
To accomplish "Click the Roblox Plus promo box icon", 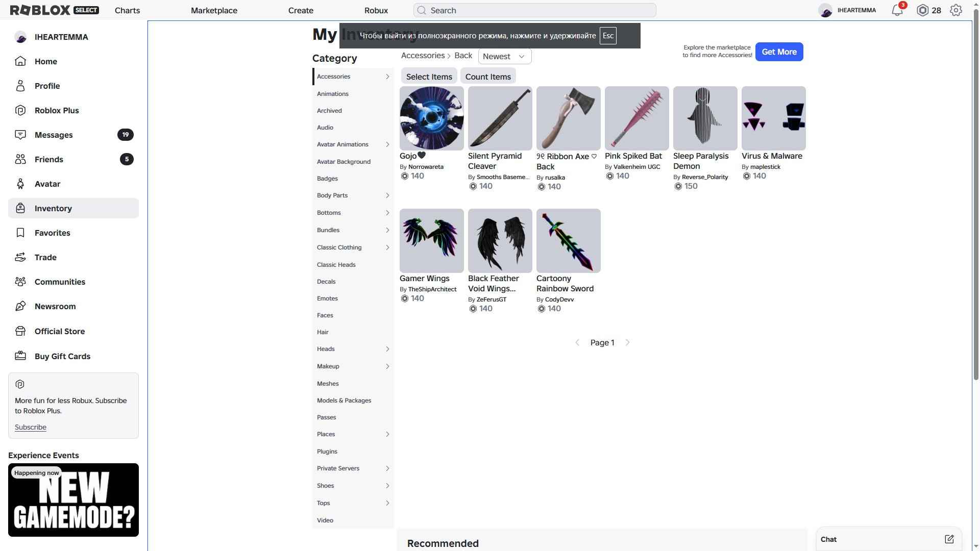I will (20, 384).
